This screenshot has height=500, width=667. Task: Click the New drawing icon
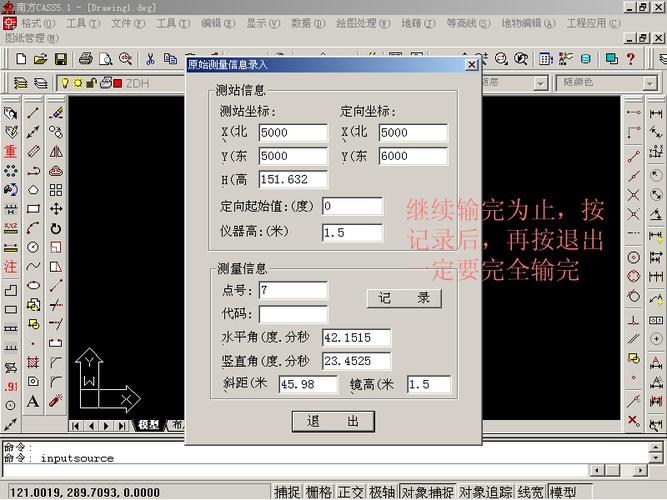click(21, 58)
